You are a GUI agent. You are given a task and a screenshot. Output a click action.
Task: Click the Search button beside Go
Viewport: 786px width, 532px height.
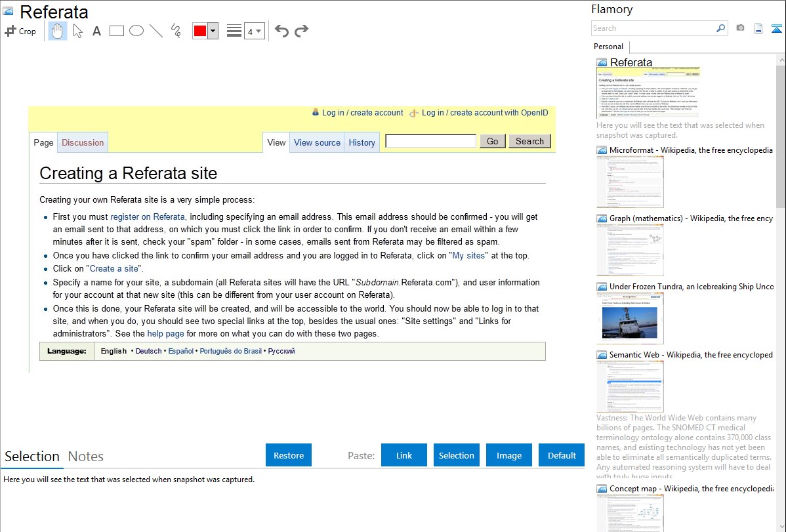(530, 142)
